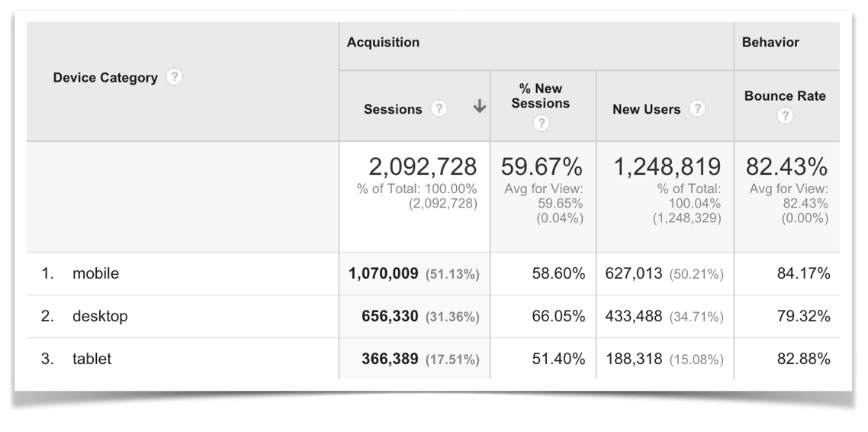Click the Device Category help question icon
The width and height of the screenshot is (868, 432).
[x=175, y=78]
